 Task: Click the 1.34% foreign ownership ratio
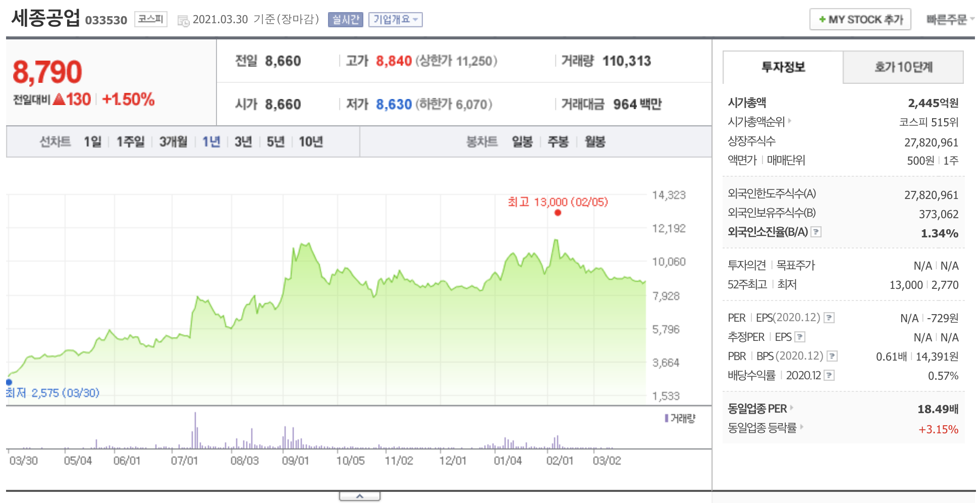pos(940,233)
